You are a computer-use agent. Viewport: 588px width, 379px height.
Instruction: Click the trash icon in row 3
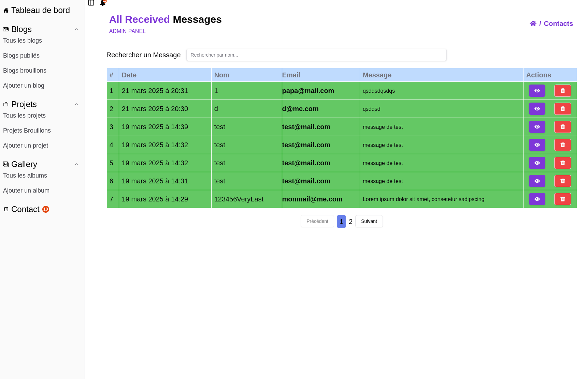562,127
